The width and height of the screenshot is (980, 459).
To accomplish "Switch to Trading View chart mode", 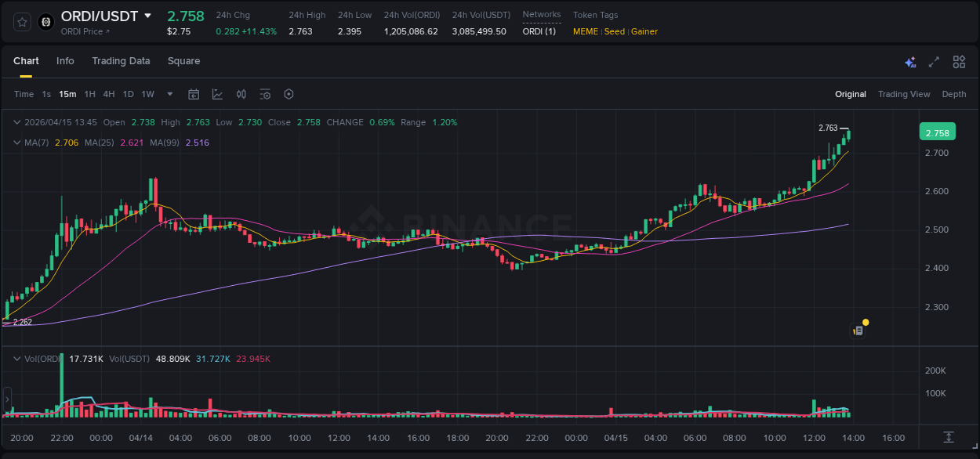I will 903,94.
